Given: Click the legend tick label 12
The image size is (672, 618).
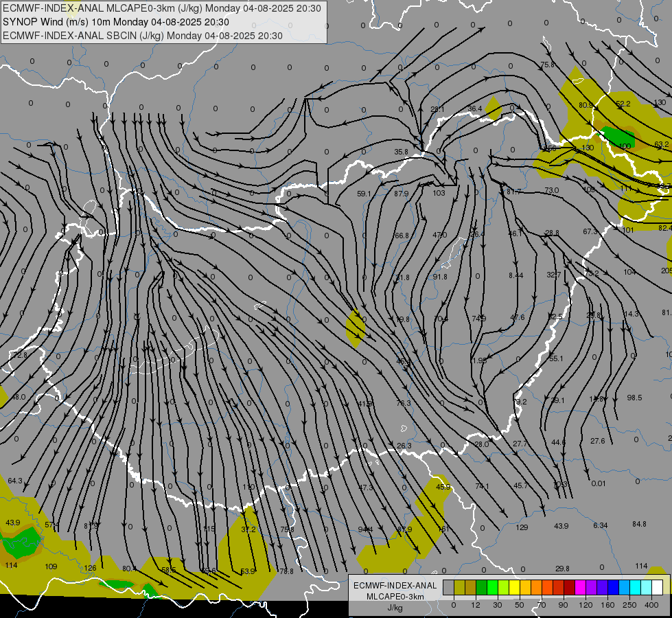Looking at the screenshot, I should click(x=475, y=605).
